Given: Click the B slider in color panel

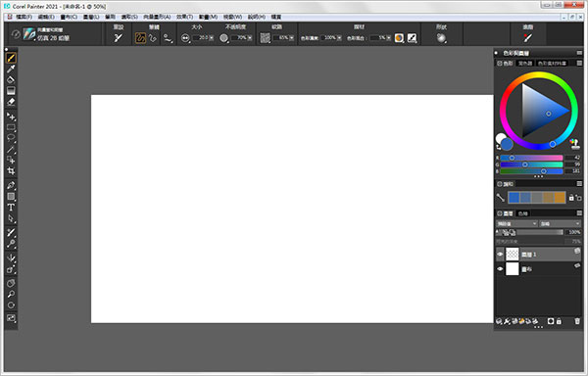Looking at the screenshot, I should 531,171.
